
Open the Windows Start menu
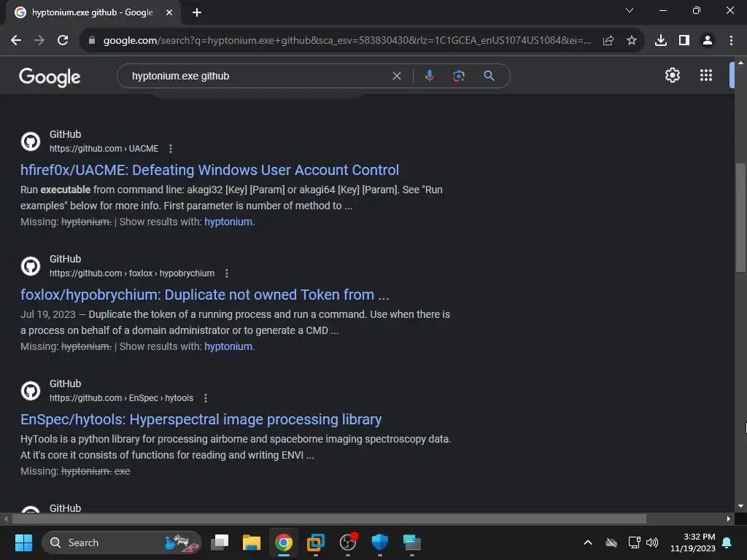pyautogui.click(x=23, y=542)
